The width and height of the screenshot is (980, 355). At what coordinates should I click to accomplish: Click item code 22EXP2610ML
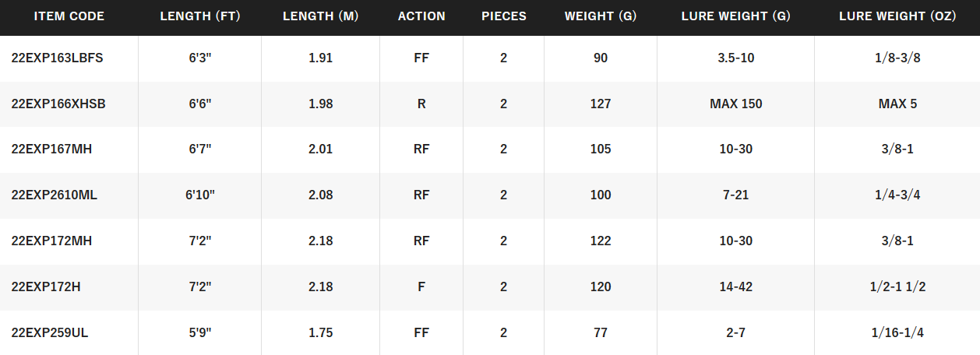[x=55, y=195]
